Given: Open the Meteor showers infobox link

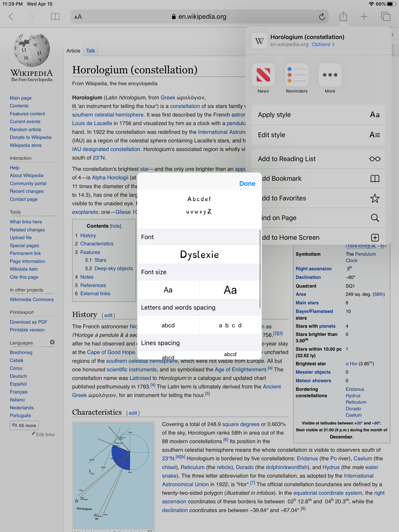Looking at the screenshot, I should pos(314,381).
